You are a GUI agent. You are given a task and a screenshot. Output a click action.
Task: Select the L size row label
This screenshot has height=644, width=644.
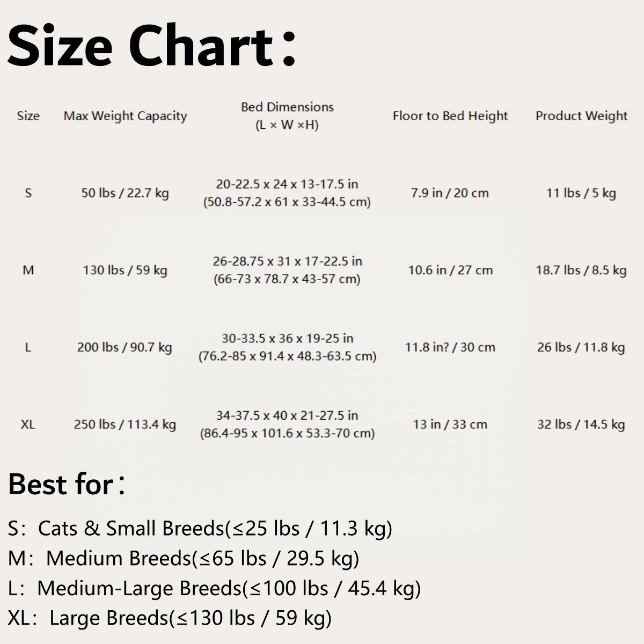coord(28,347)
